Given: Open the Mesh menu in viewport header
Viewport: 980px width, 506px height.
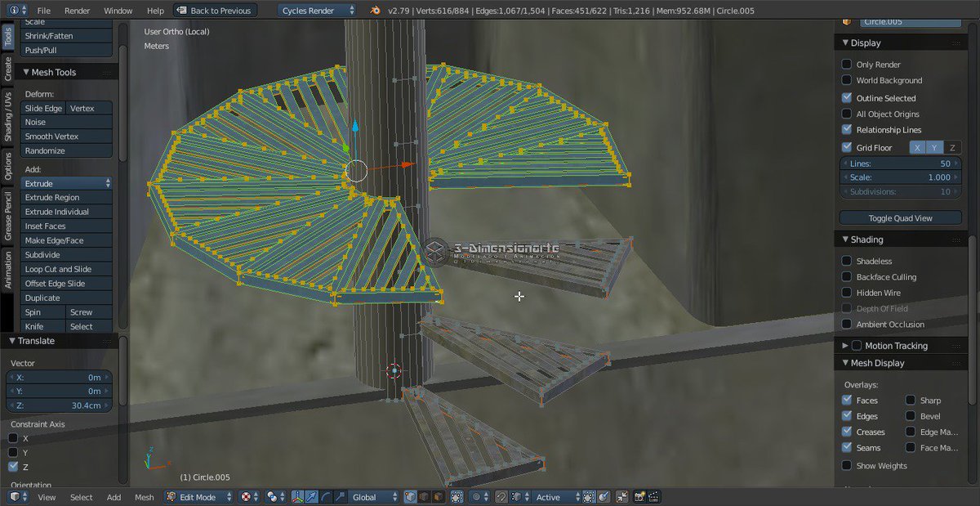Looking at the screenshot, I should 144,497.
